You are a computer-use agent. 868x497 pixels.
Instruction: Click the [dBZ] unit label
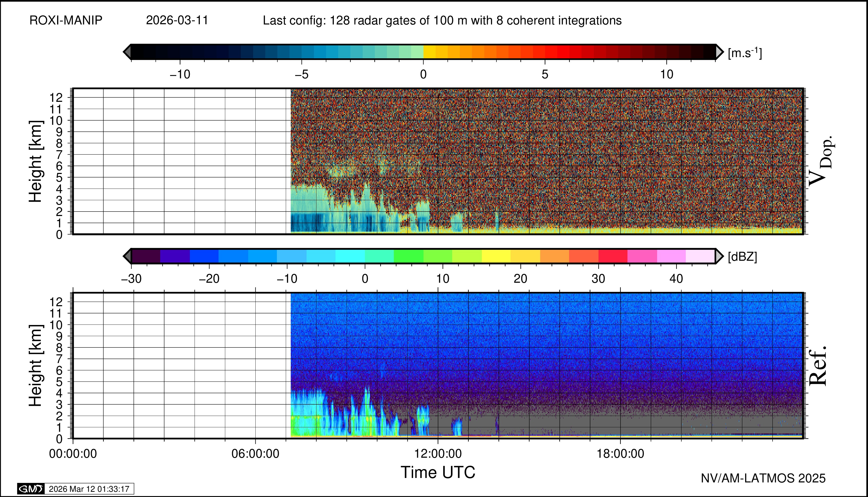[x=742, y=257]
